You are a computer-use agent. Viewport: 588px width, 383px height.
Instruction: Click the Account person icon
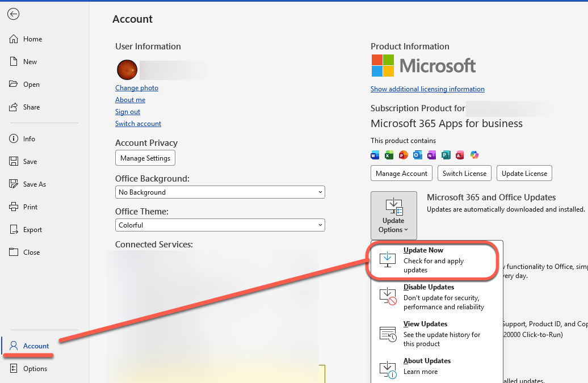pos(14,346)
